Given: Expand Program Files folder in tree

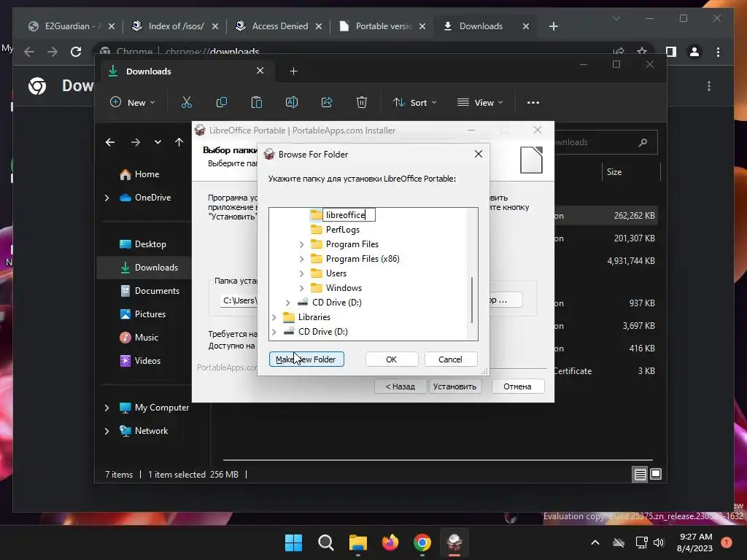Looking at the screenshot, I should tap(301, 244).
